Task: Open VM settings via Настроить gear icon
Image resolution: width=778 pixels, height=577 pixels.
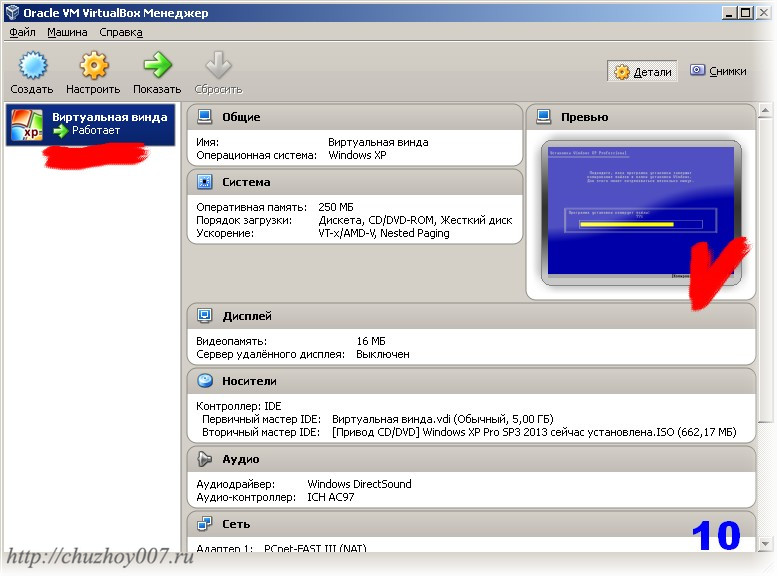Action: [x=94, y=65]
